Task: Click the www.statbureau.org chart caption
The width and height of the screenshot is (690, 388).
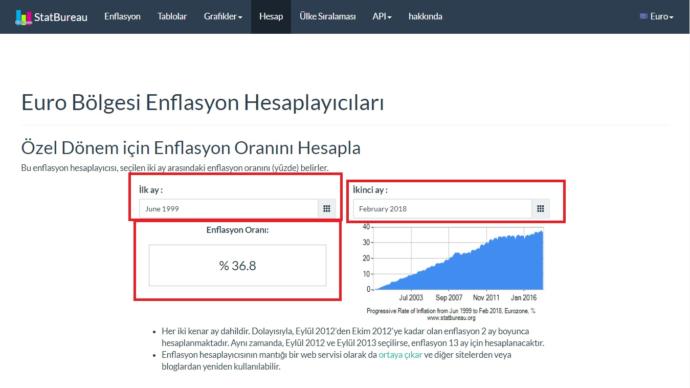Action: pyautogui.click(x=451, y=318)
